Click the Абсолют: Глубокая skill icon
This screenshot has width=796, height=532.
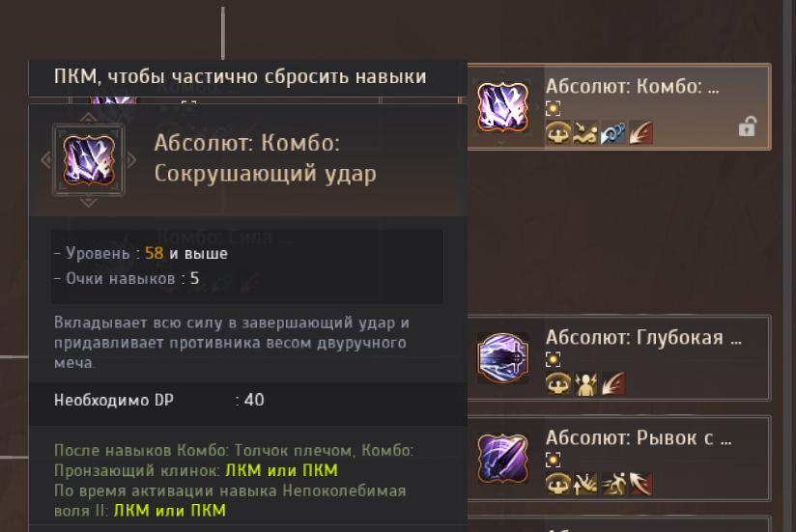pos(502,358)
